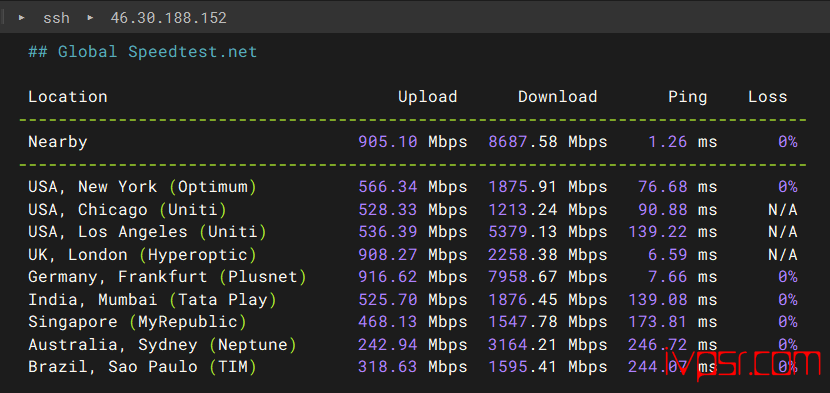
Task: Click the USA, Chicago (Uniti) entry
Action: pyautogui.click(x=128, y=210)
